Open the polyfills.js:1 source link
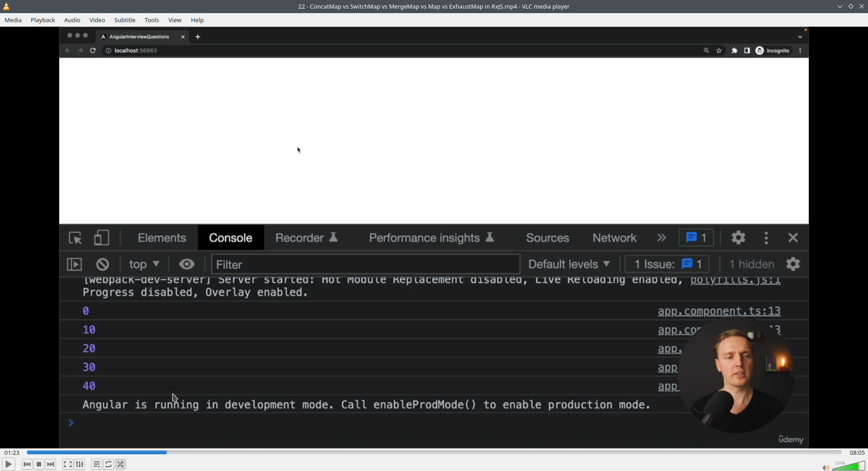The image size is (868, 471). point(736,280)
